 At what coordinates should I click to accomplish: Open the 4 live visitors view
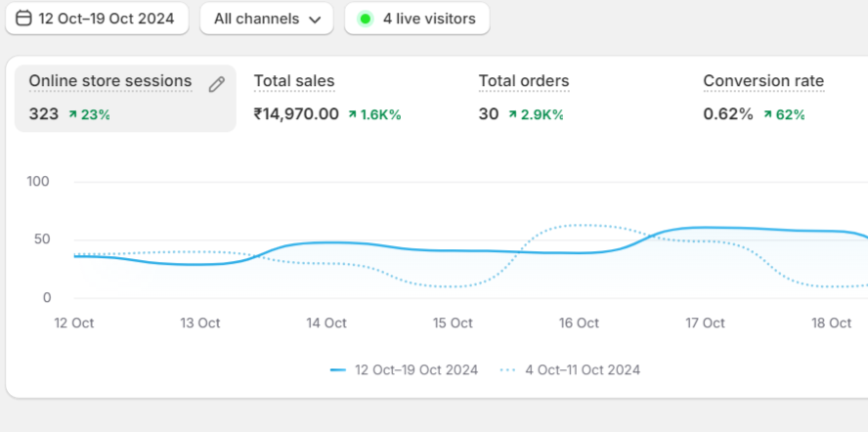pyautogui.click(x=417, y=19)
